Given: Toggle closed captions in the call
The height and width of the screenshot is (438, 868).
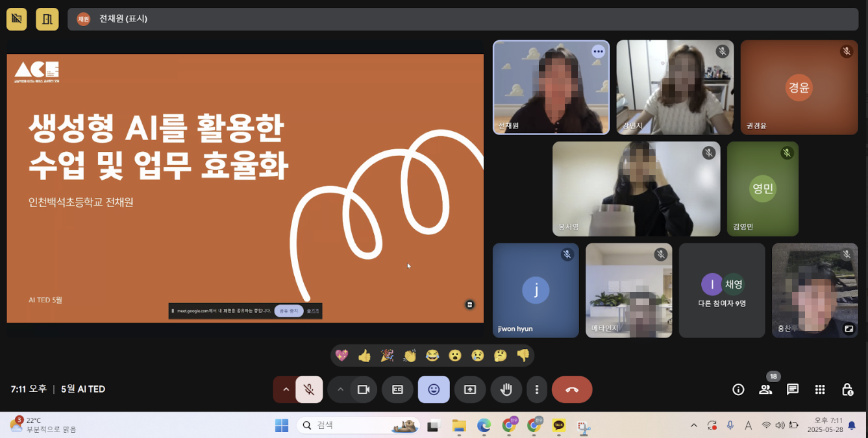Looking at the screenshot, I should (397, 390).
